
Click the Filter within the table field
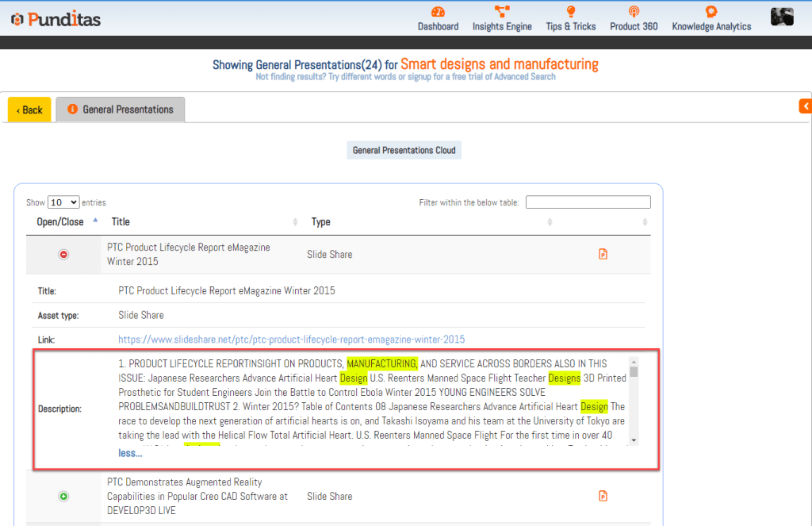tap(588, 202)
